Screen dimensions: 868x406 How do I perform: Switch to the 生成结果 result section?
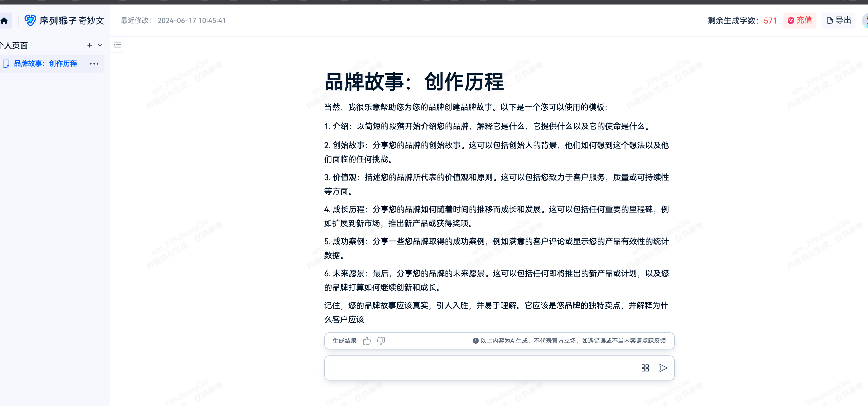pyautogui.click(x=344, y=341)
